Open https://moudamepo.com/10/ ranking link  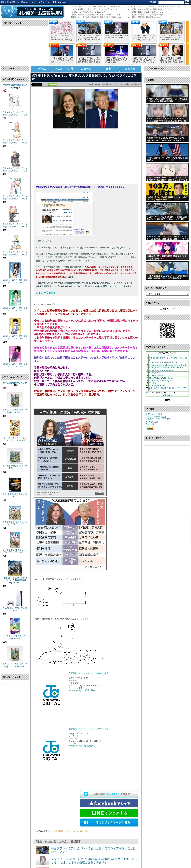pos(163,363)
